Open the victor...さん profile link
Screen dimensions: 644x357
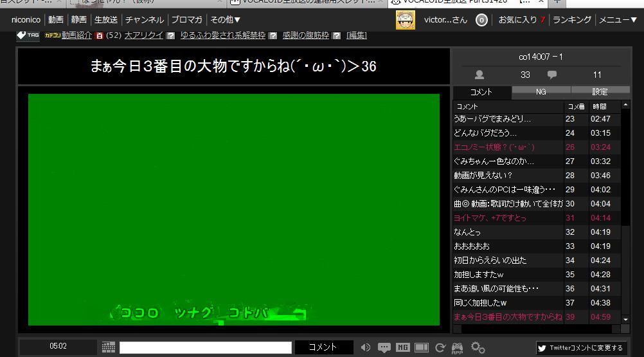[x=445, y=20]
